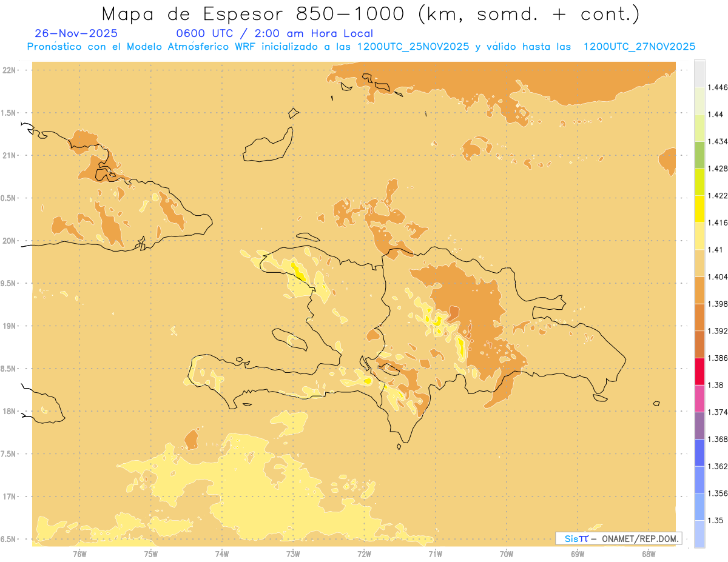This screenshot has height=562, width=728.
Task: Click the colorbar value 1.374
Action: (718, 412)
